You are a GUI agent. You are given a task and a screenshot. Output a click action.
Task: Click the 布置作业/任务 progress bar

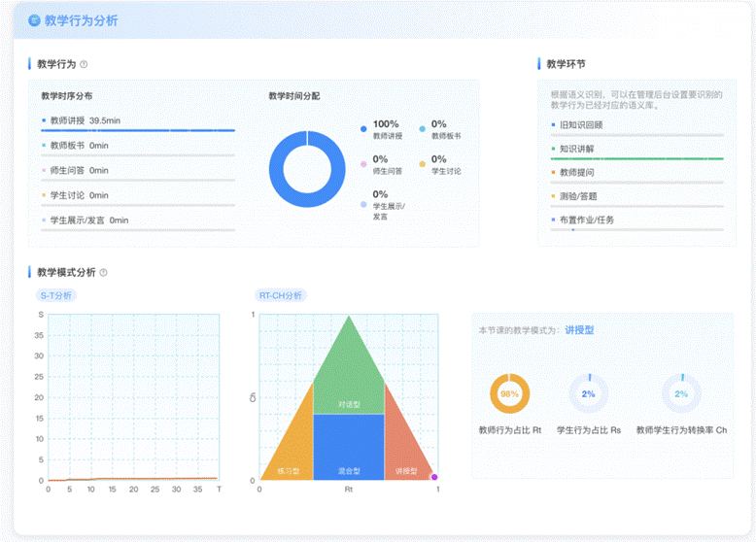click(x=636, y=230)
